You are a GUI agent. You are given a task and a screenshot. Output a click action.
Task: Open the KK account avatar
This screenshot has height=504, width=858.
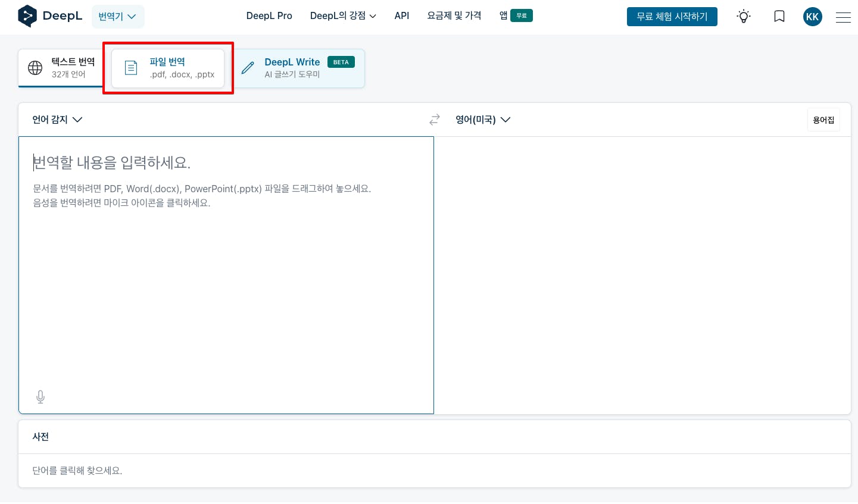pyautogui.click(x=812, y=17)
